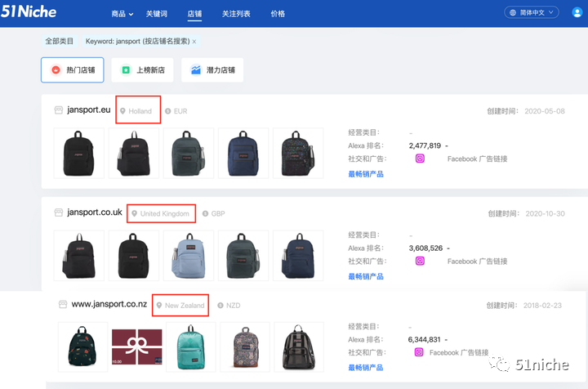Click the globe icon in language selector
The height and width of the screenshot is (389, 588).
[513, 12]
